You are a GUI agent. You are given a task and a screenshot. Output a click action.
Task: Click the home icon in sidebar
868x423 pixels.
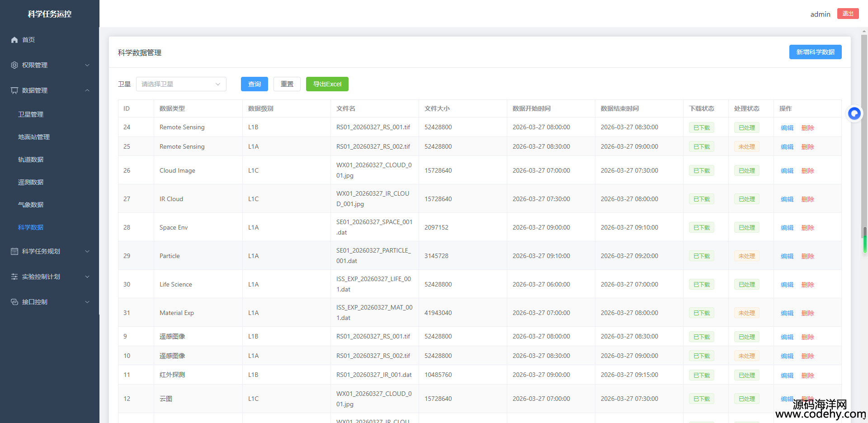[14, 40]
